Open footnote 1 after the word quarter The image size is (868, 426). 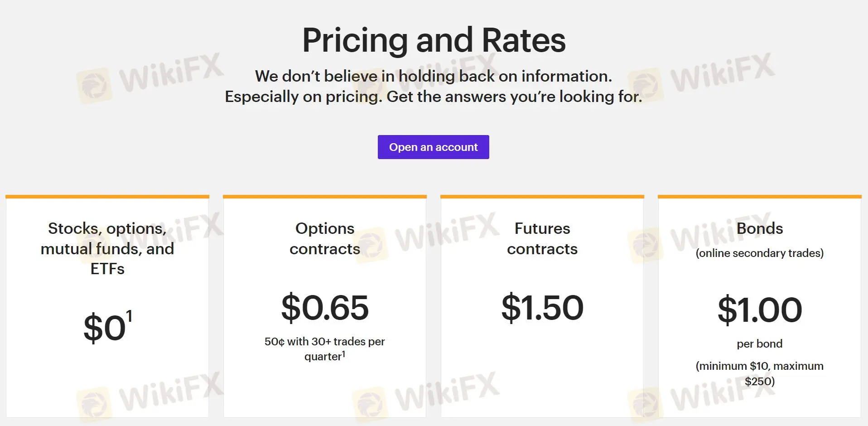tap(343, 354)
